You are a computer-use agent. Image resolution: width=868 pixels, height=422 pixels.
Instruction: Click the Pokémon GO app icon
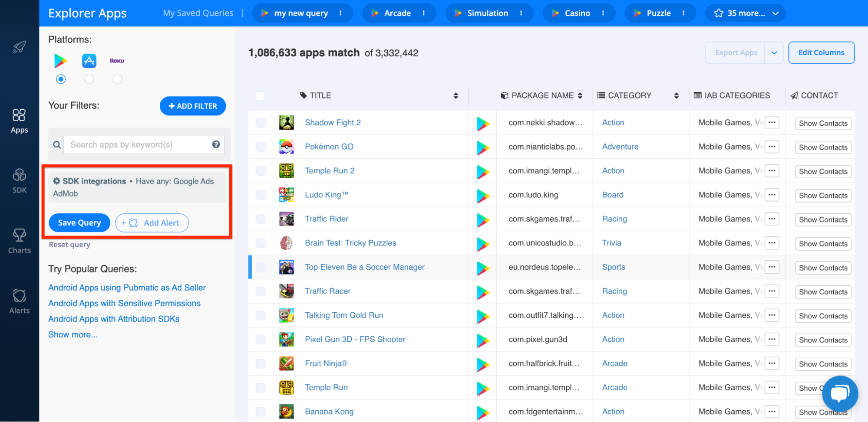tap(287, 147)
